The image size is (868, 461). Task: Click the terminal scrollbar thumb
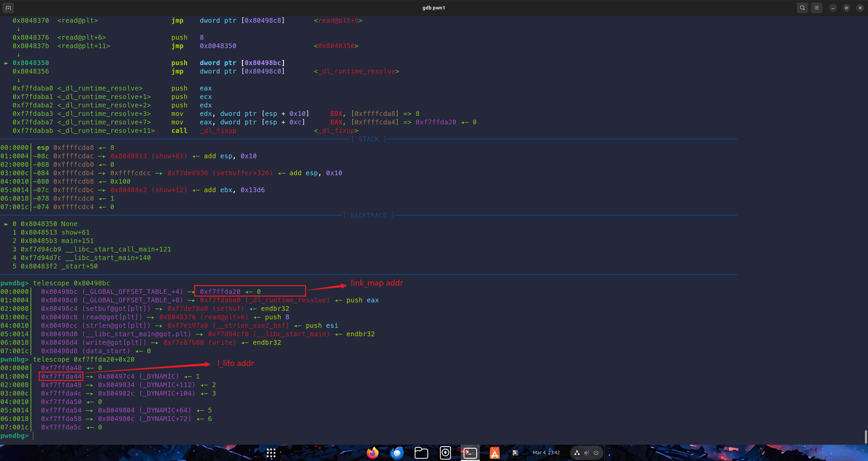coord(866,437)
